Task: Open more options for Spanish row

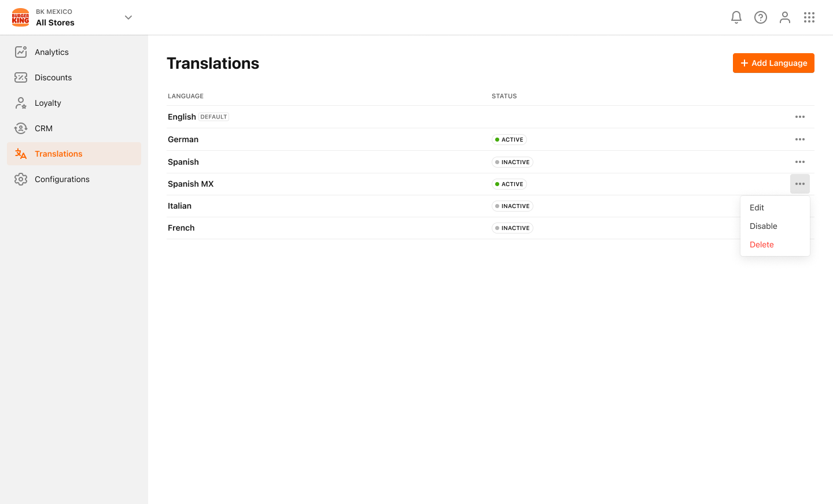Action: [800, 162]
